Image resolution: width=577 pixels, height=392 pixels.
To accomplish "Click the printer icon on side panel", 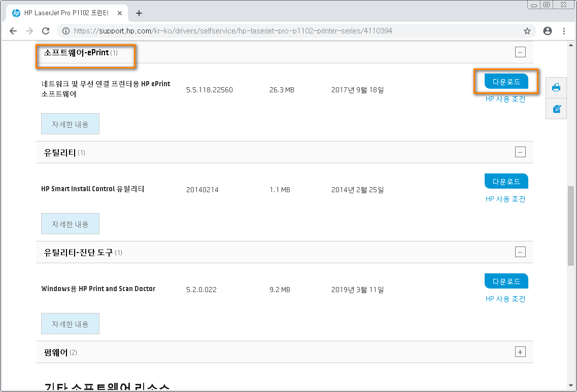I will [x=556, y=88].
